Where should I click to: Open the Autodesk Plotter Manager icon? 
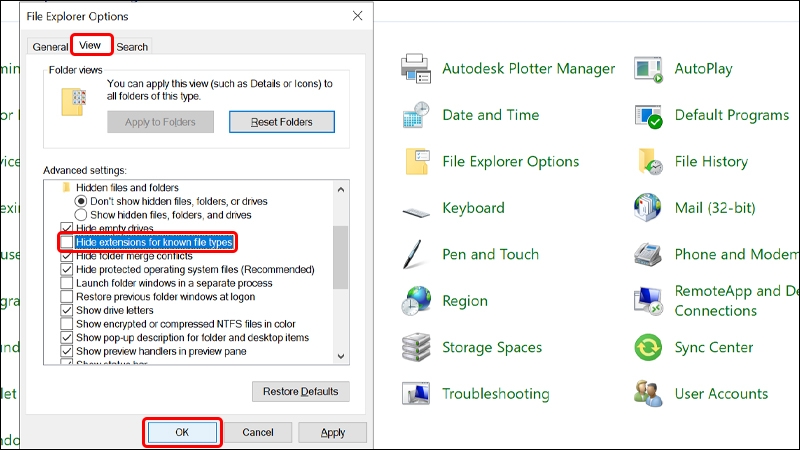point(416,68)
